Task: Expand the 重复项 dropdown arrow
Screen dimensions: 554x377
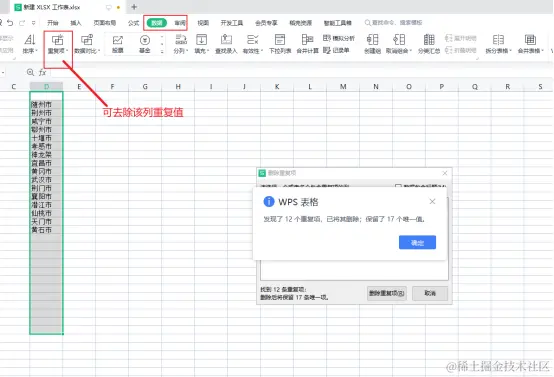Action: click(x=67, y=51)
